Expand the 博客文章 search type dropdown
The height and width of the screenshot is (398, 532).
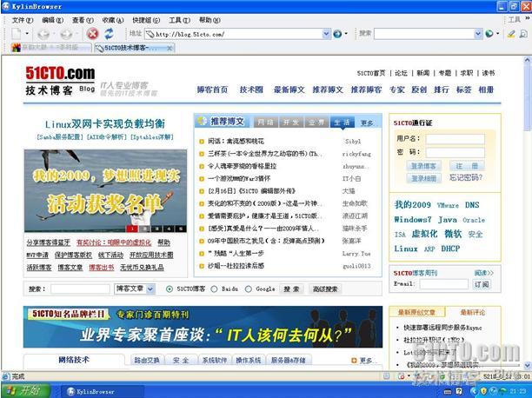tap(150, 289)
